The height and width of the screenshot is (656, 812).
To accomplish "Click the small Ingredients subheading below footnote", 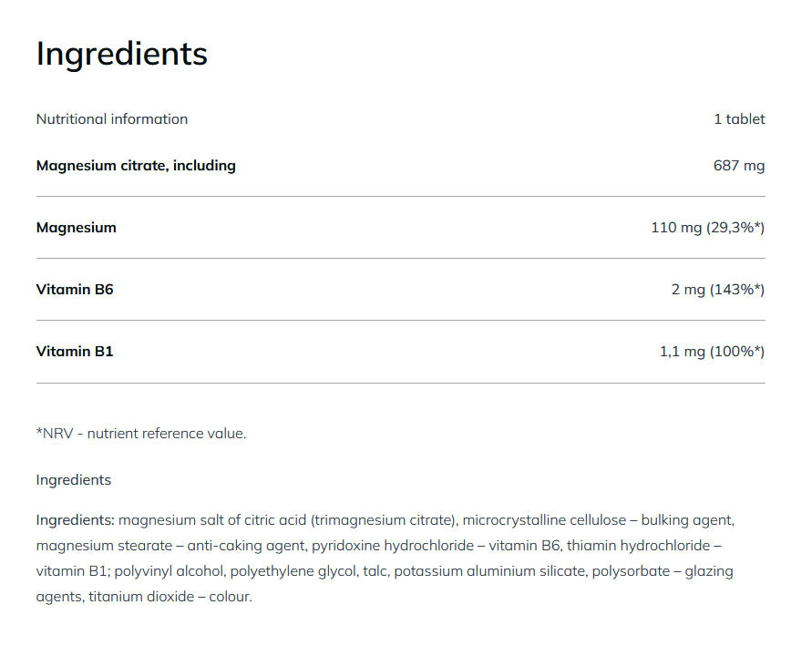I will point(73,480).
